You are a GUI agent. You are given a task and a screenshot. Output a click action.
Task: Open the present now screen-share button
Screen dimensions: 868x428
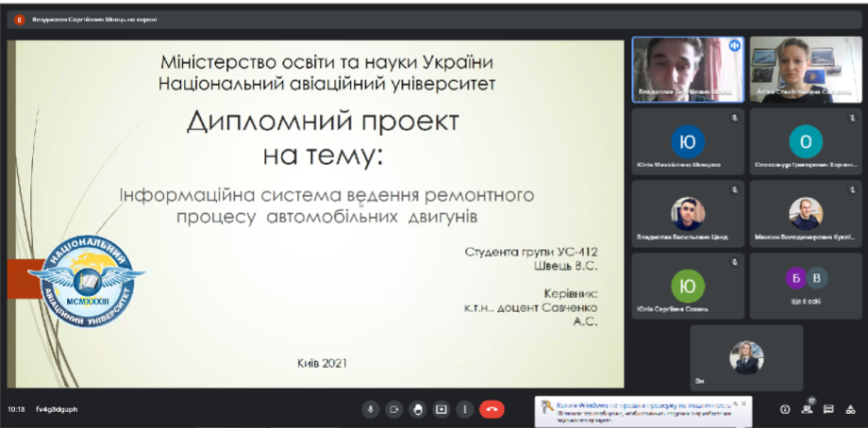[442, 409]
